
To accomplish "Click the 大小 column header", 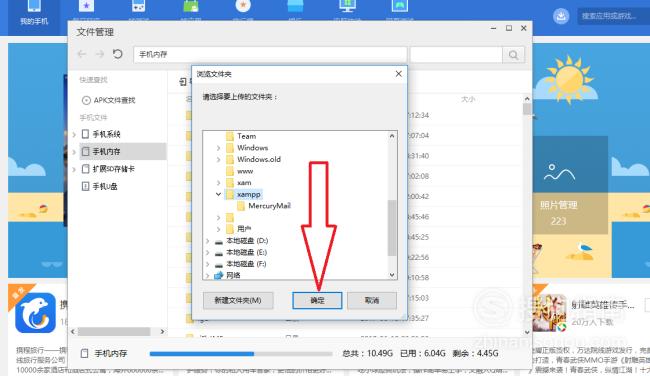I will coord(468,99).
